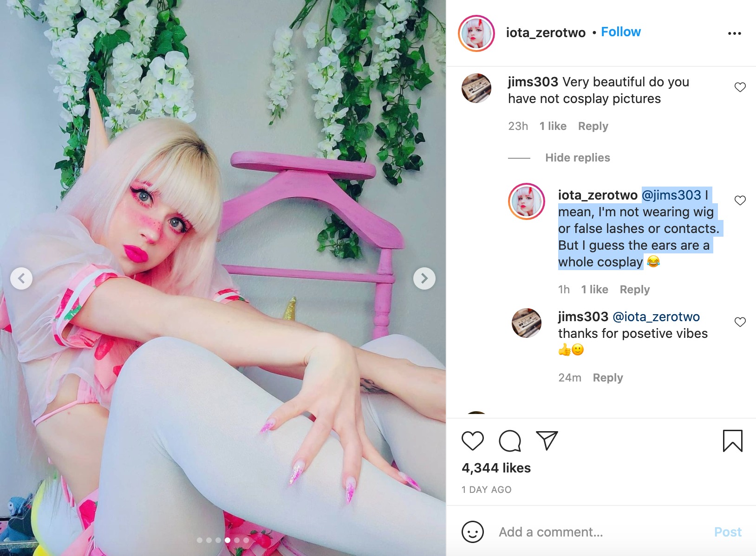Like jims303's 'Very beautiful' comment
This screenshot has height=556, width=756.
(740, 87)
